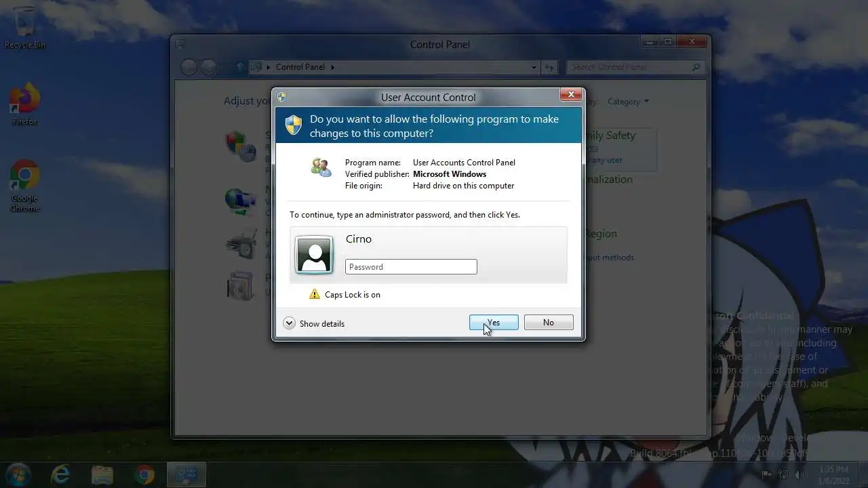
Task: Open the Windows Start button
Action: pyautogui.click(x=17, y=474)
